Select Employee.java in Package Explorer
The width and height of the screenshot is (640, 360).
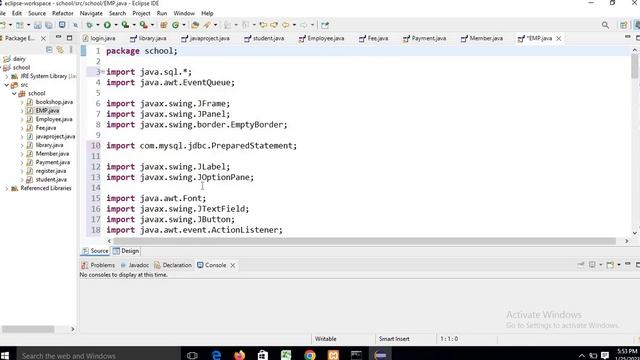54,119
